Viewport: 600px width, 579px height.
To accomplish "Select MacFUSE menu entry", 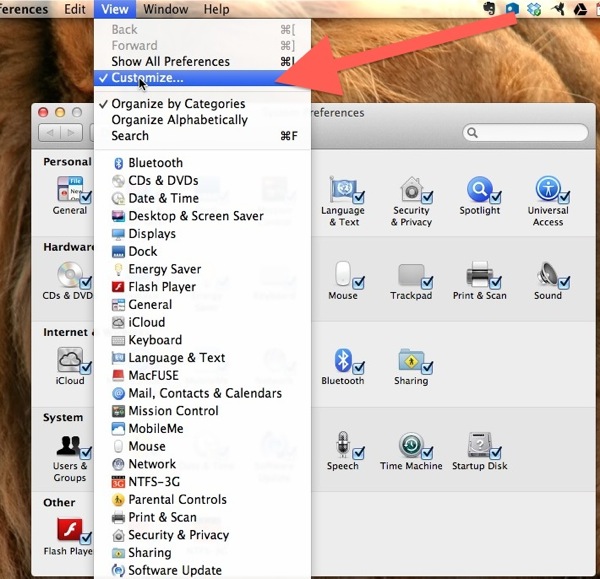I will pyautogui.click(x=202, y=375).
